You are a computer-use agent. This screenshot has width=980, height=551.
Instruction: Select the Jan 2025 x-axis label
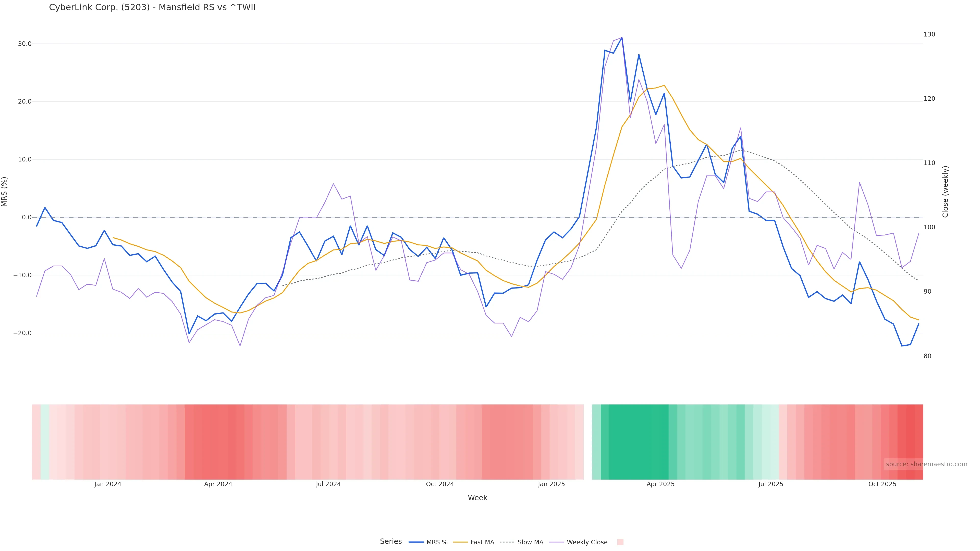pyautogui.click(x=551, y=484)
